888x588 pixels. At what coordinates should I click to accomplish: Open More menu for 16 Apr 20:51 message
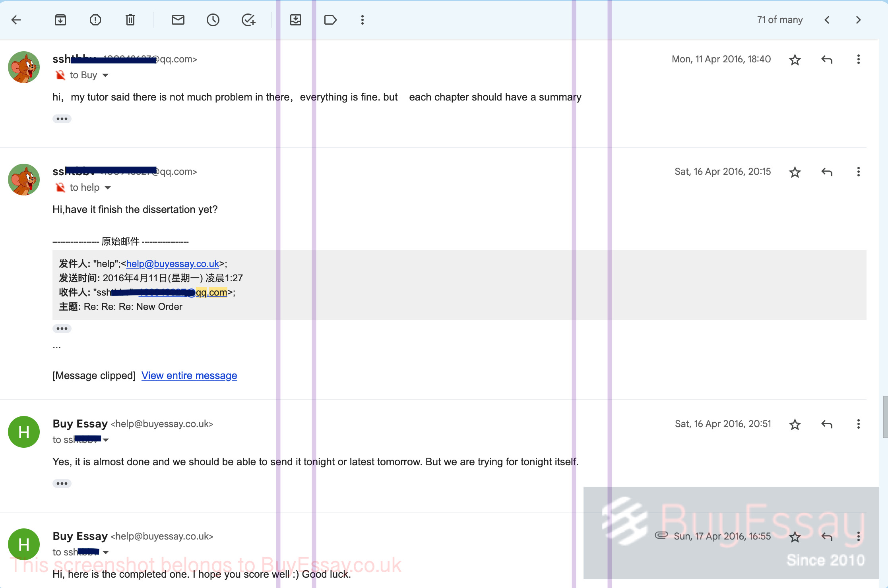859,424
